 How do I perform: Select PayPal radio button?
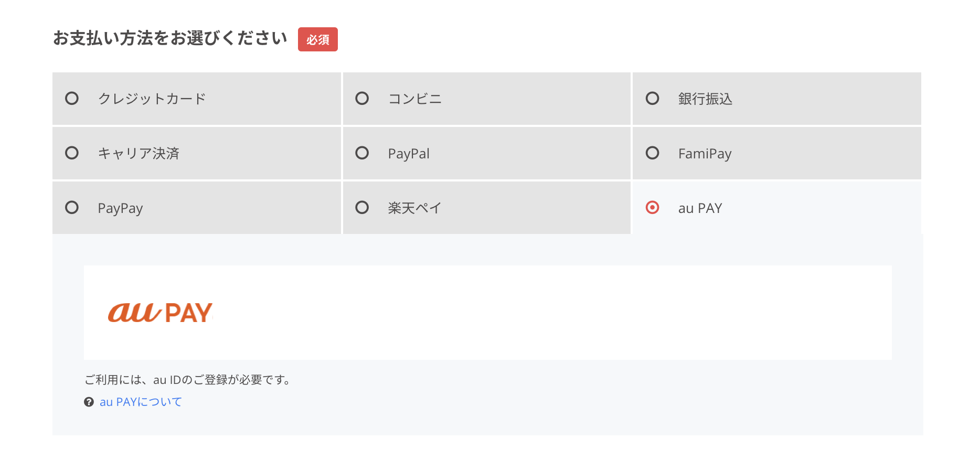[362, 153]
